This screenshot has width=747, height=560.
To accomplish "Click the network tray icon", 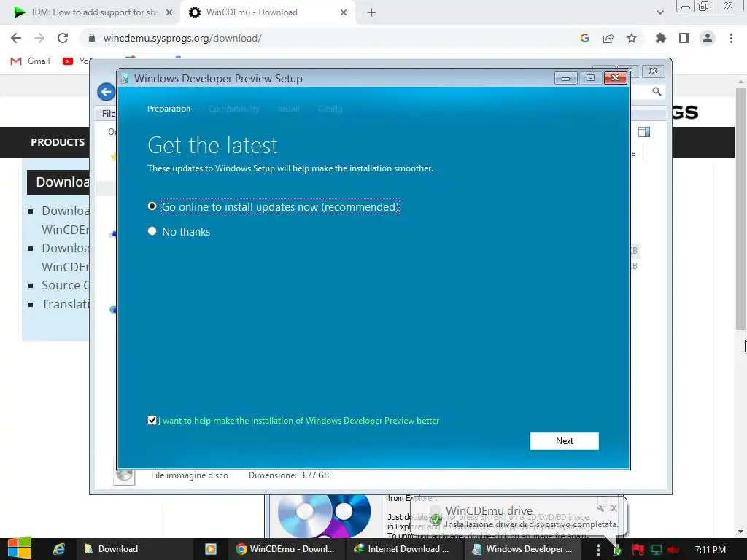I will click(x=656, y=550).
